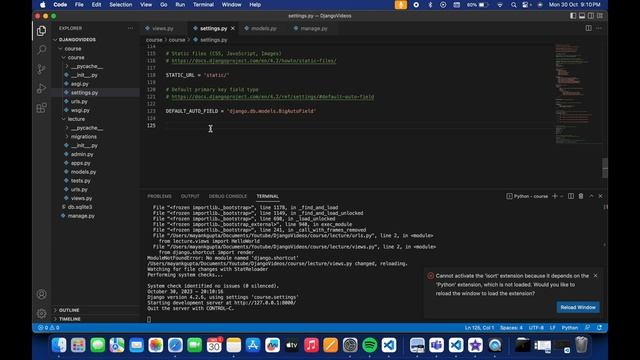Open Spotify from the Dock
The image size is (640, 360).
coord(369,345)
